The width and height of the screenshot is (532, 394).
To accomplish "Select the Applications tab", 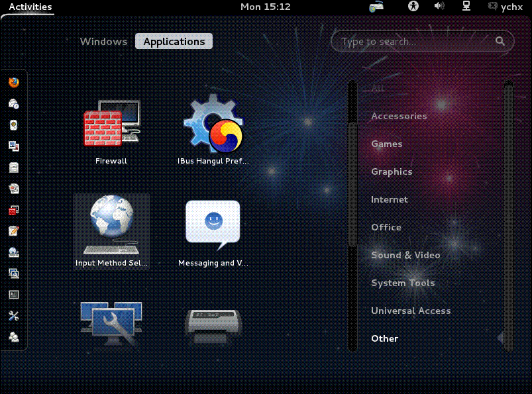I will point(174,41).
